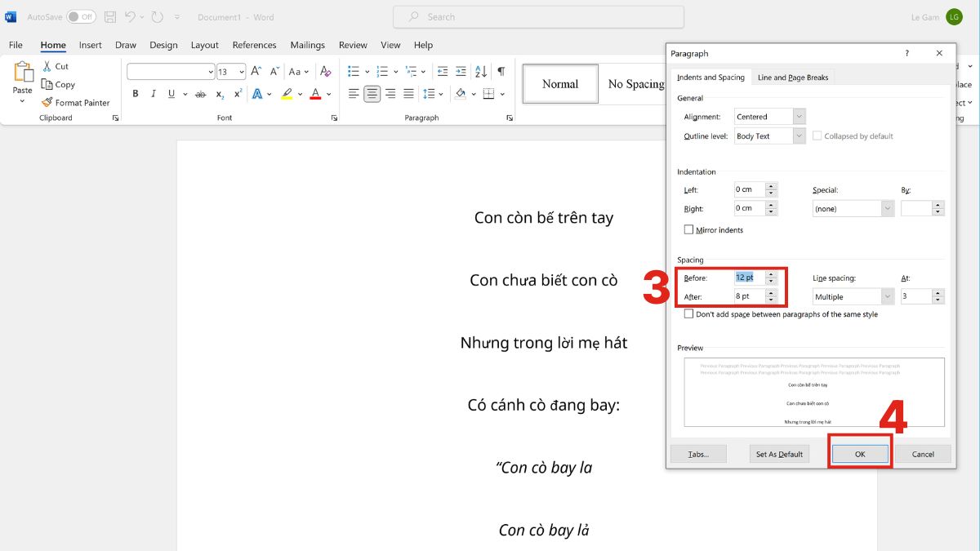The image size is (980, 551).
Task: Start a bulleted list
Action: (354, 71)
